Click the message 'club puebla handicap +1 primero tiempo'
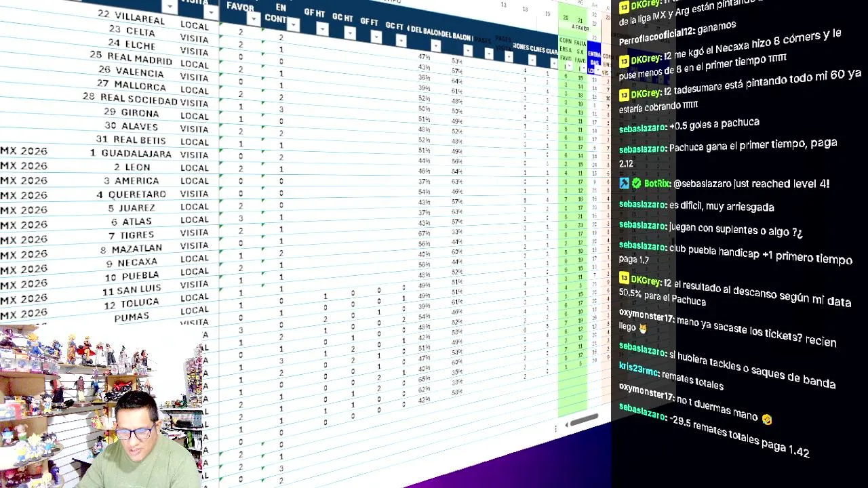 point(760,255)
